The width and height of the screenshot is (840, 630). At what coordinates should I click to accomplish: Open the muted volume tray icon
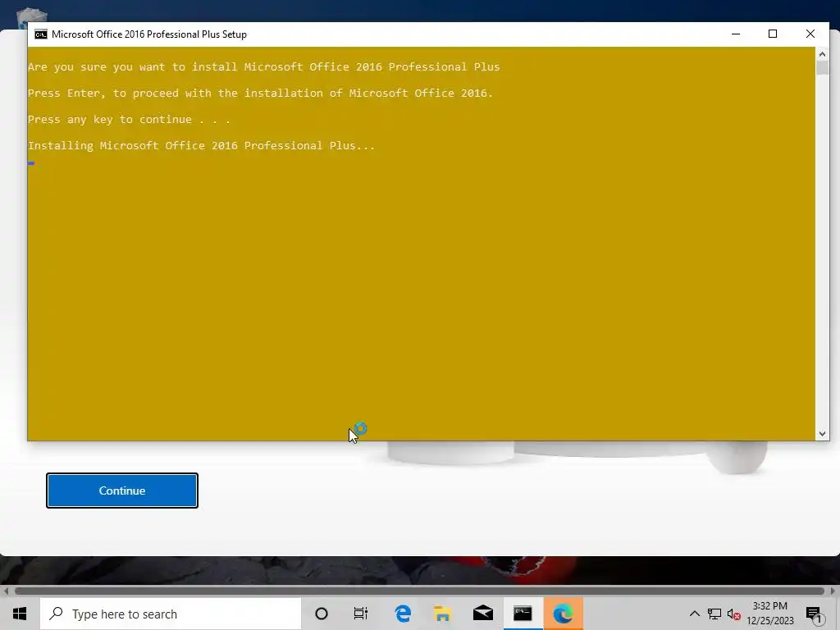pos(734,614)
